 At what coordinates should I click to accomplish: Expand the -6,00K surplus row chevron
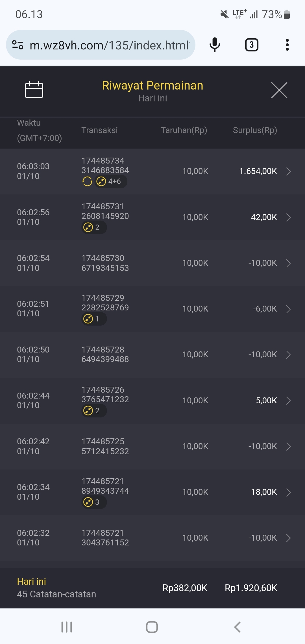click(x=288, y=309)
